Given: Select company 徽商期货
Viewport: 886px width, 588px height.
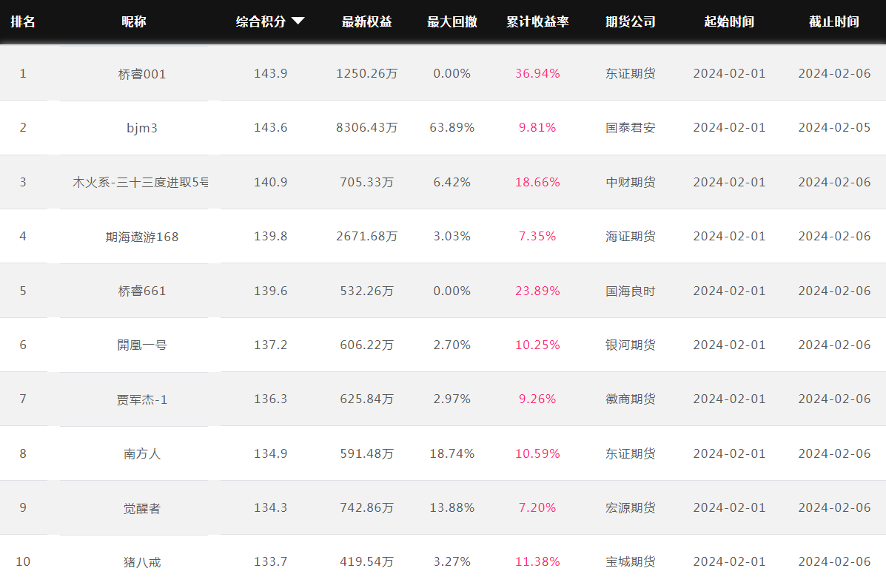Looking at the screenshot, I should (631, 399).
